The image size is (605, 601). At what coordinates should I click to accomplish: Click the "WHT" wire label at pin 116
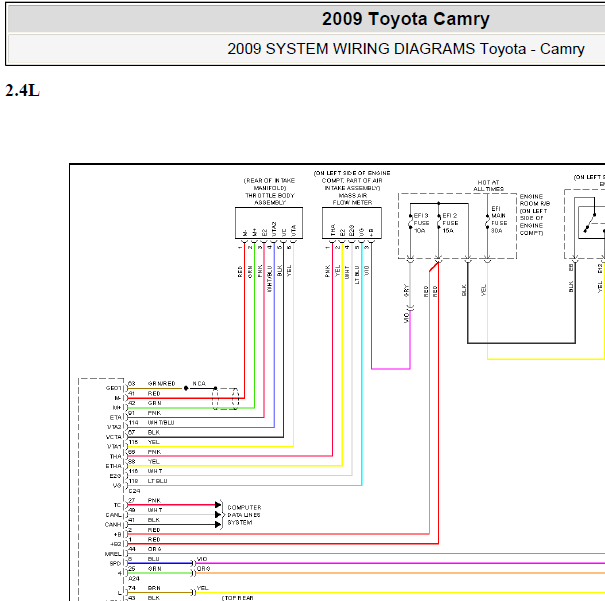point(155,471)
